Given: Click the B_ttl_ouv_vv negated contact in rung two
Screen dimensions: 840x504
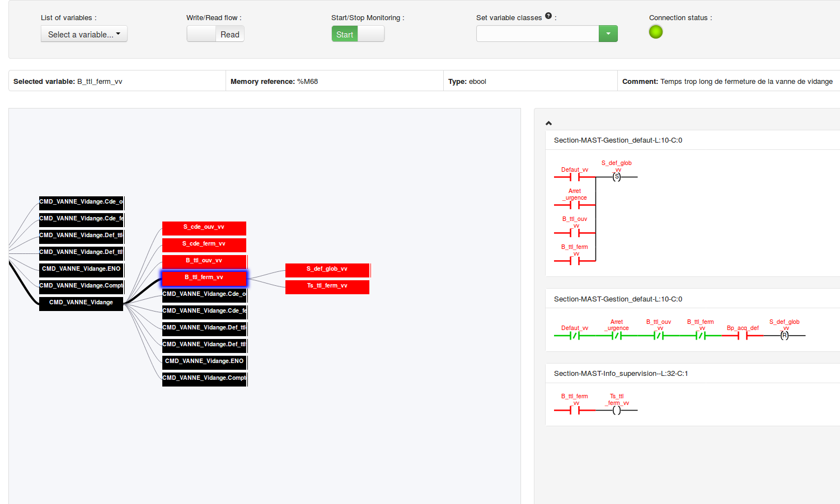Looking at the screenshot, I should coord(659,335).
